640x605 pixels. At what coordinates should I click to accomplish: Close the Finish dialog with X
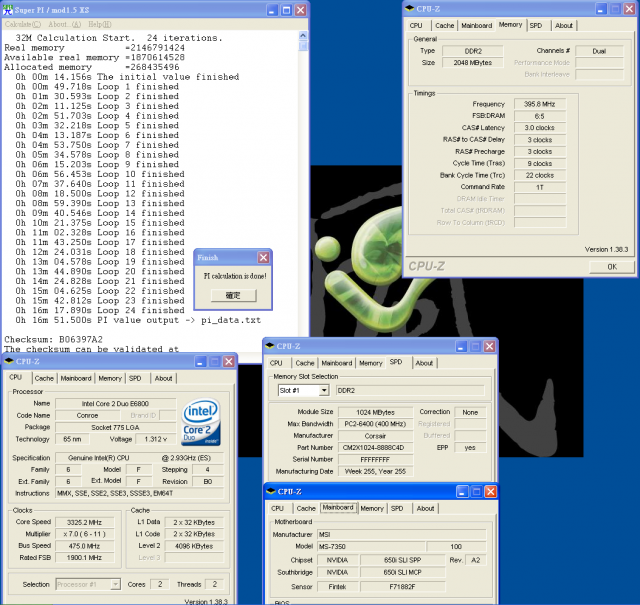[x=263, y=257]
